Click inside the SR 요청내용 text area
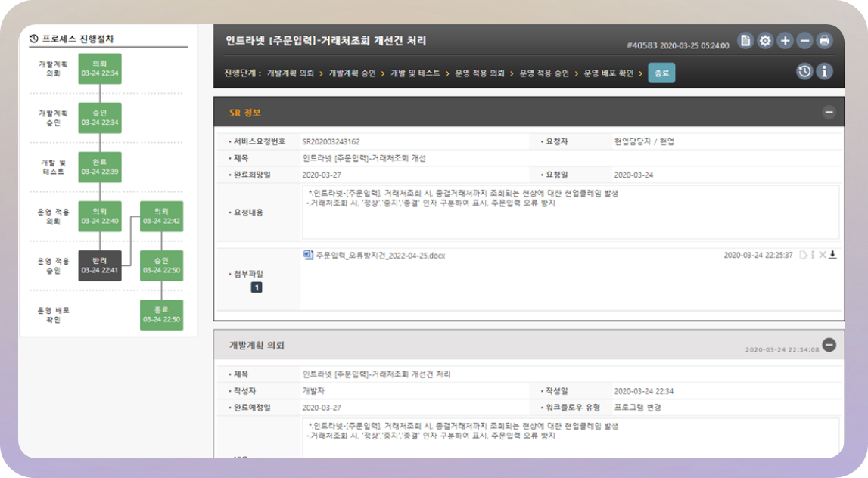 click(x=571, y=213)
